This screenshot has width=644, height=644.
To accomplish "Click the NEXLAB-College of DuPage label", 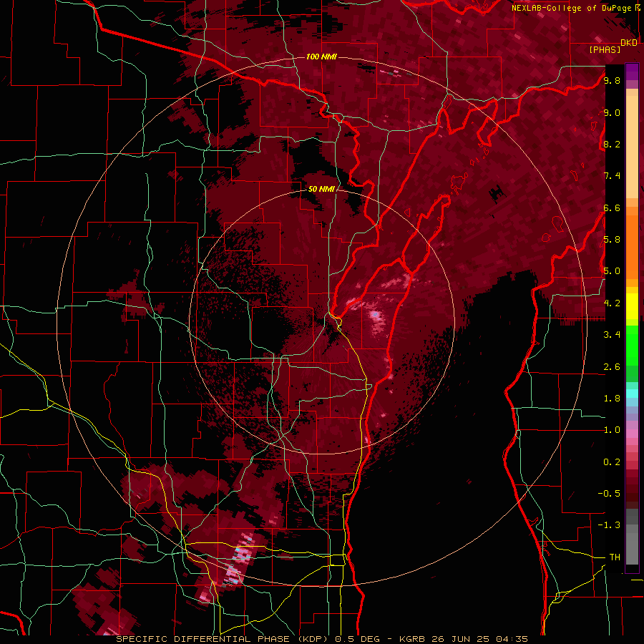I will 572,8.
